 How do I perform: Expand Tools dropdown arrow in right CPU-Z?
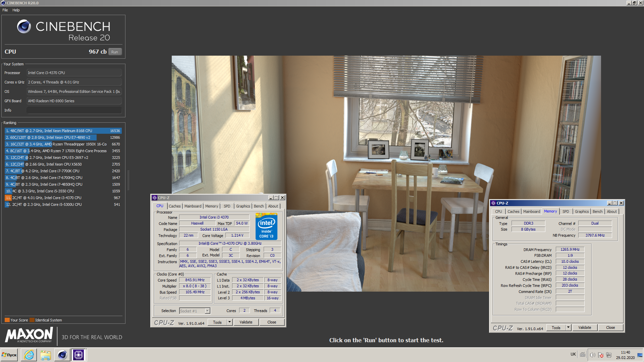click(569, 327)
